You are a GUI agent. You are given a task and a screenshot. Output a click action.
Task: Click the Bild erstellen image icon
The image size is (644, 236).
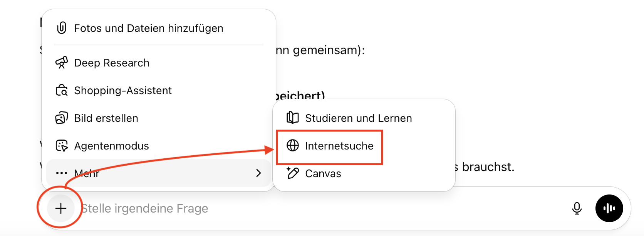click(62, 118)
